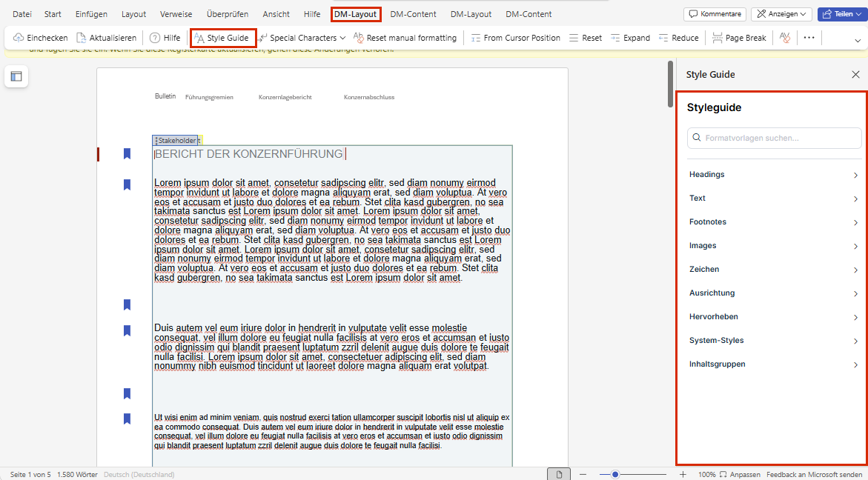Switch to the Hilfe ribbon tab
This screenshot has height=480, width=868.
point(312,14)
